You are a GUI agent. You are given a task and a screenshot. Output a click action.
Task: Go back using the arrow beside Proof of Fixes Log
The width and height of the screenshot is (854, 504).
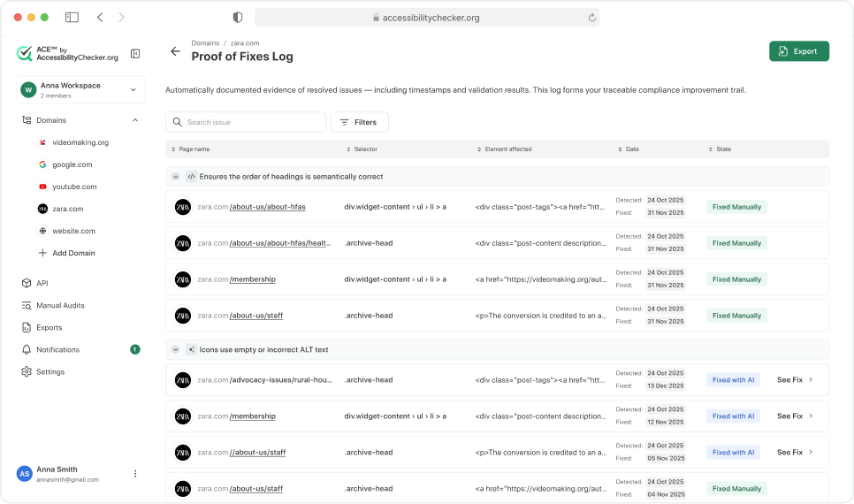click(x=175, y=51)
